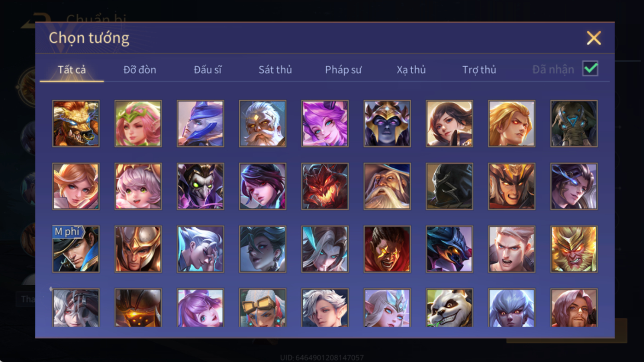The image size is (644, 362).
Task: Switch to the Đỡ đòn tab
Action: [x=140, y=69]
